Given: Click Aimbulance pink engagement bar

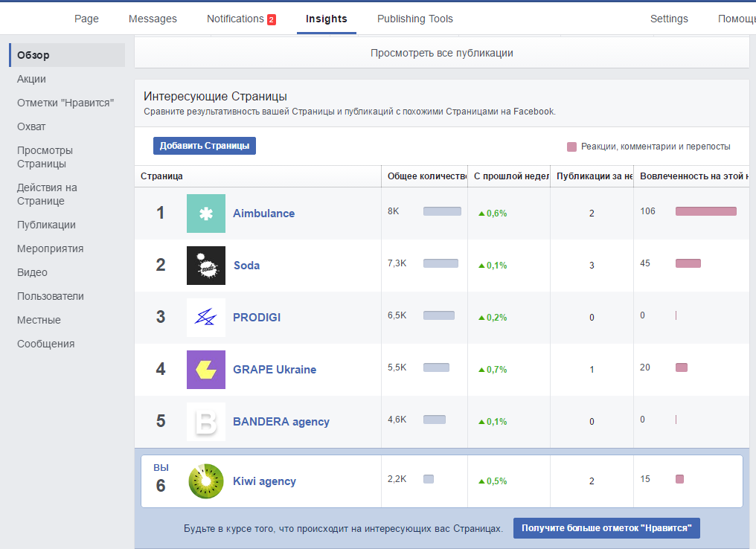Looking at the screenshot, I should pyautogui.click(x=706, y=211).
